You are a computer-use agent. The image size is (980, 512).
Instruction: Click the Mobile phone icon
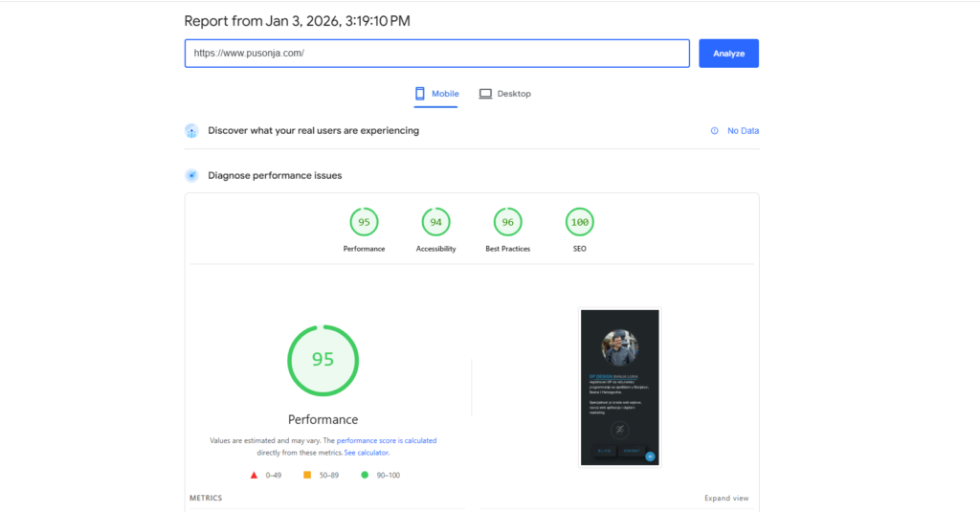pos(419,94)
